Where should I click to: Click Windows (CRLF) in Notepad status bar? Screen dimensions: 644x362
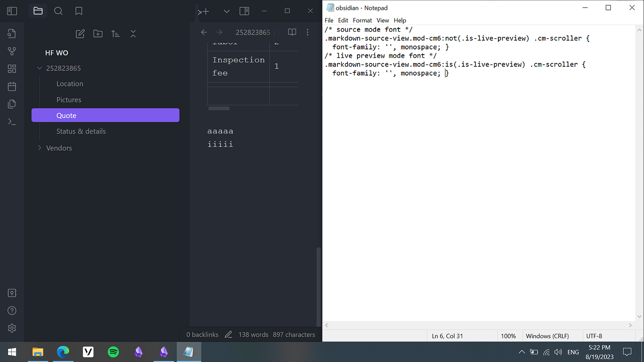[547, 336]
